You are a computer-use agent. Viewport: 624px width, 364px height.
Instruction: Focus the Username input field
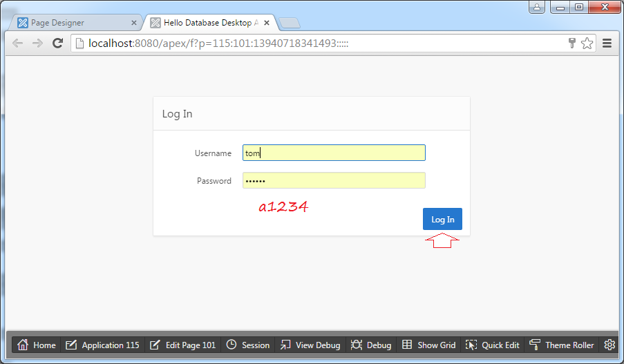point(334,153)
